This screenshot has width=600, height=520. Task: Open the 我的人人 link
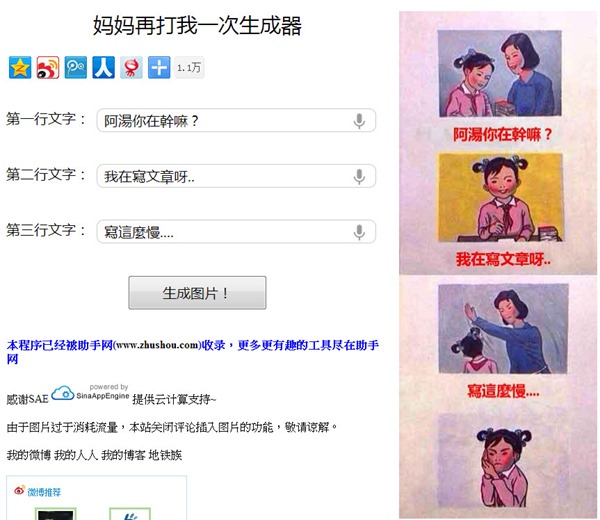tap(76, 455)
